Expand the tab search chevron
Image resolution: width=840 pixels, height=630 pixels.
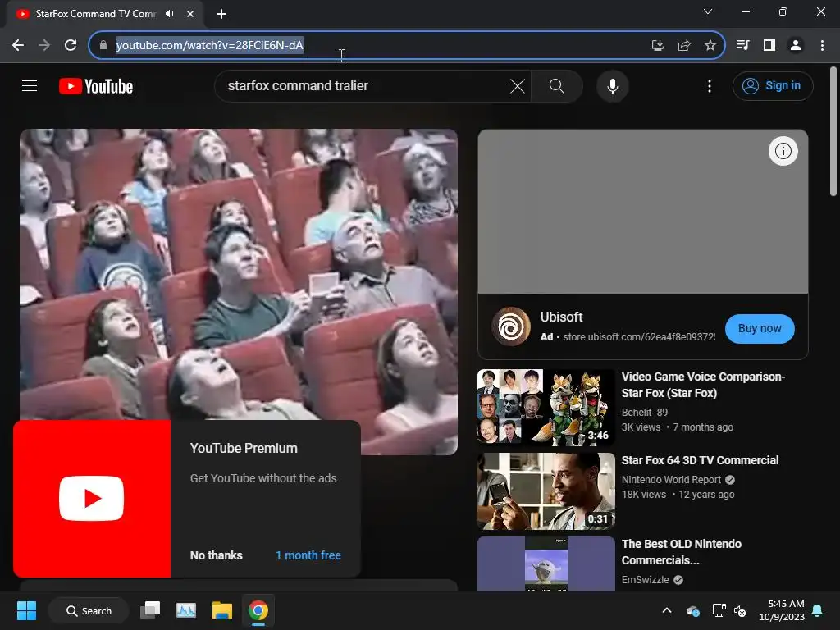click(708, 11)
